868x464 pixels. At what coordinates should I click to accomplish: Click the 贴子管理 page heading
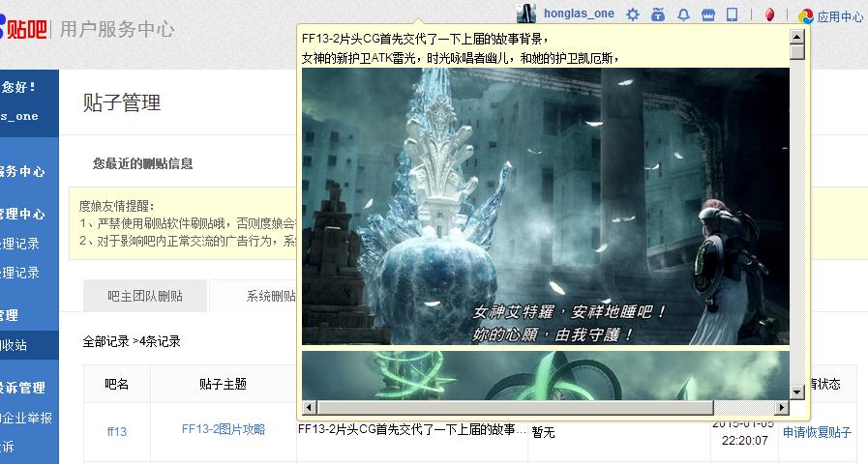point(122,102)
